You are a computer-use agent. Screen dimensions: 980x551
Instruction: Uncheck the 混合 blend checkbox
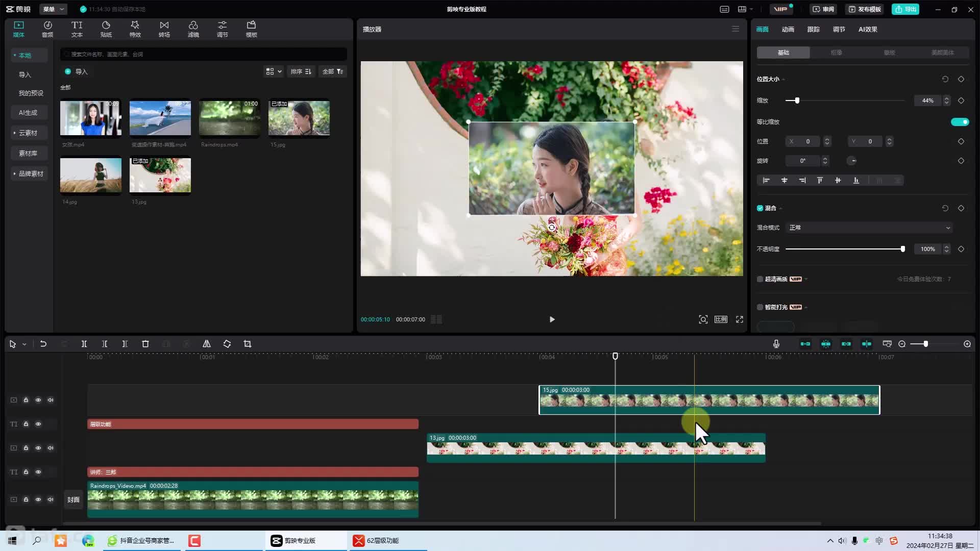pyautogui.click(x=760, y=208)
